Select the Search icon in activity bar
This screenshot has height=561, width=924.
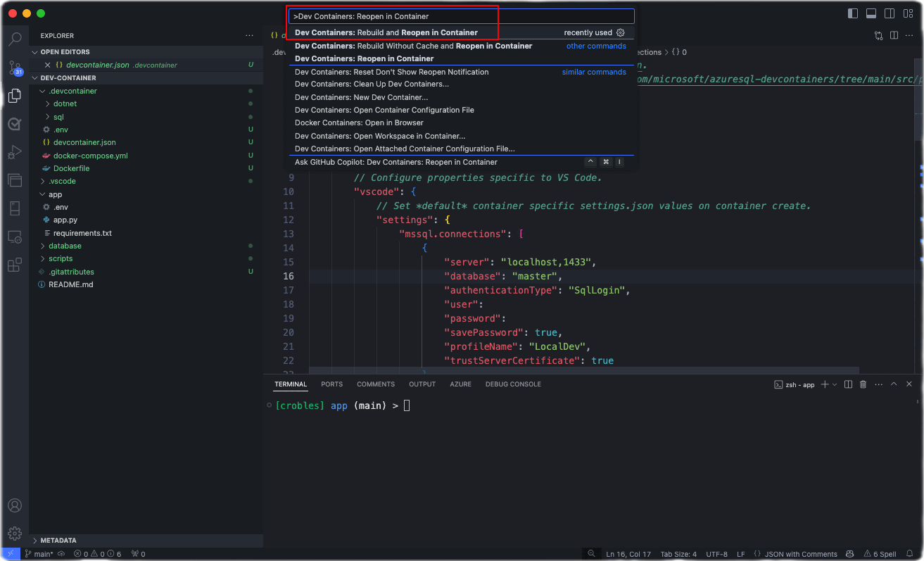tap(15, 40)
